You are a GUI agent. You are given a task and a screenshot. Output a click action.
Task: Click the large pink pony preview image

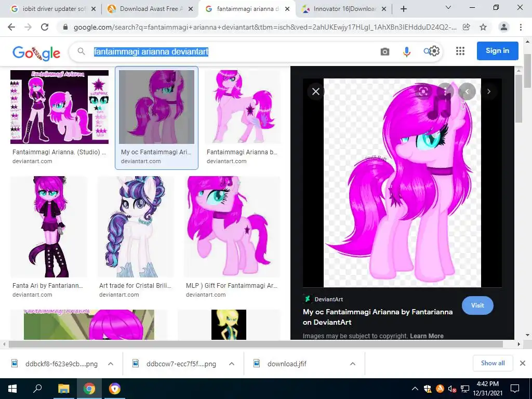(x=402, y=183)
